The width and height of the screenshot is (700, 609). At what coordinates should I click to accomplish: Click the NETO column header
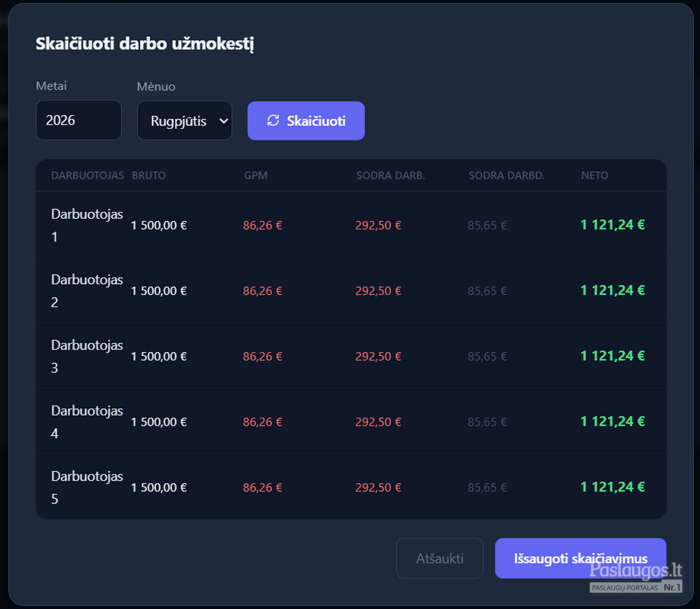[594, 176]
